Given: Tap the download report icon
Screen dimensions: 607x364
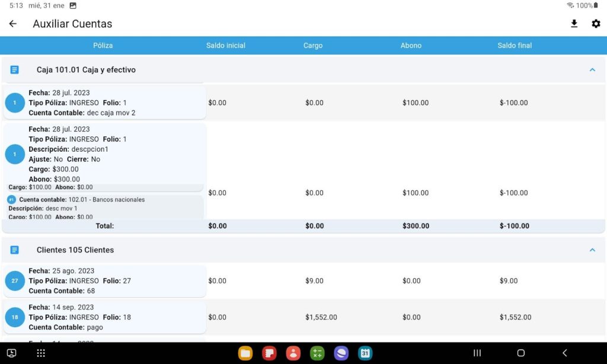Looking at the screenshot, I should click(x=573, y=24).
